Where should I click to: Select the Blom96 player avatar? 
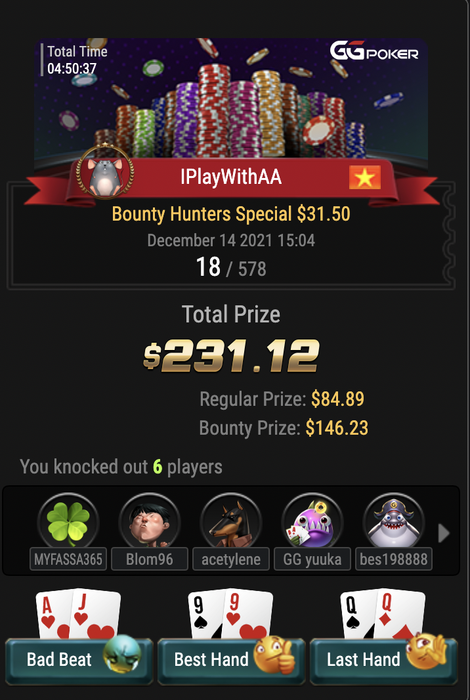pyautogui.click(x=150, y=522)
